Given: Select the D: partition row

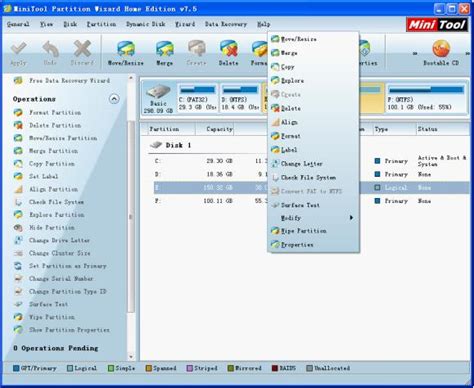Looking at the screenshot, I should tap(312, 174).
